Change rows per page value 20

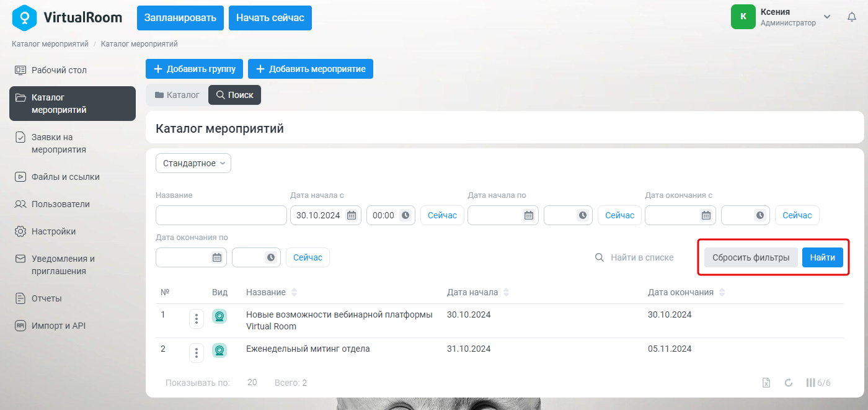pos(252,383)
